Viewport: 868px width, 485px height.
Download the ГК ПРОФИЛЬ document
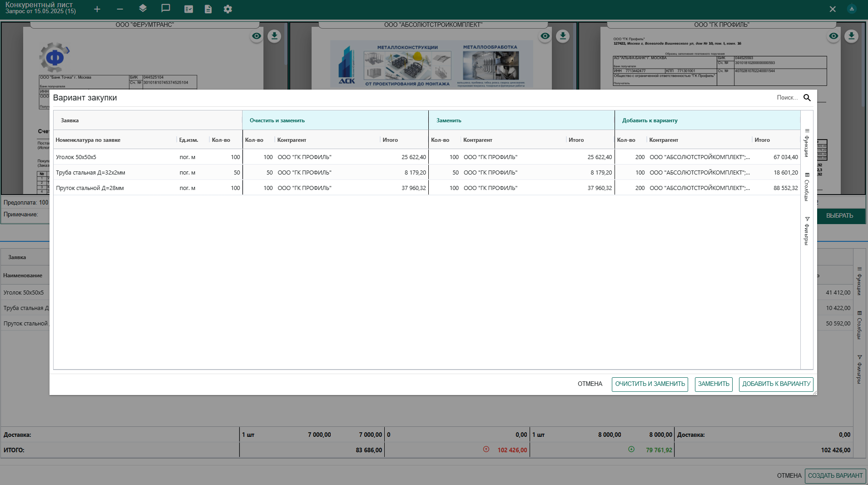click(852, 36)
